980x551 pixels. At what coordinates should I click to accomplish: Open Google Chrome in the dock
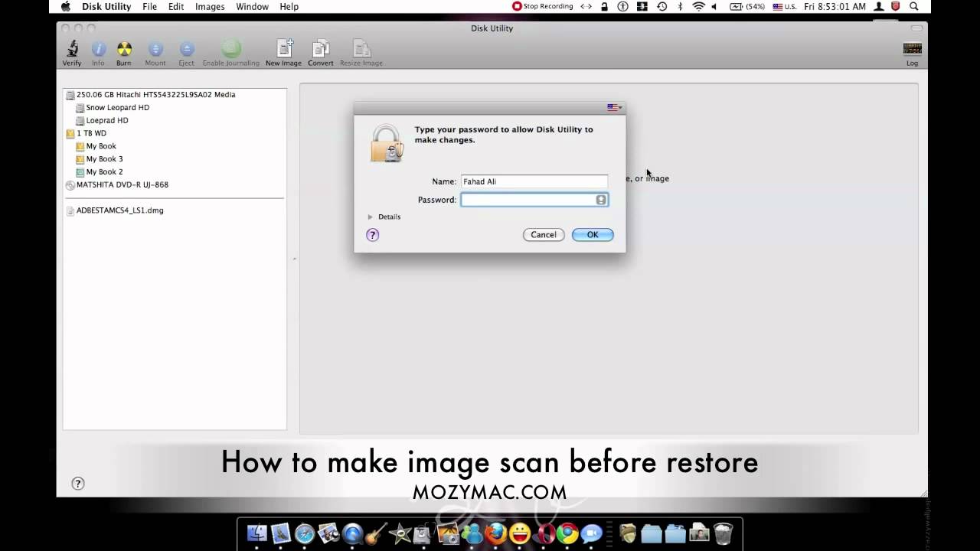[567, 533]
